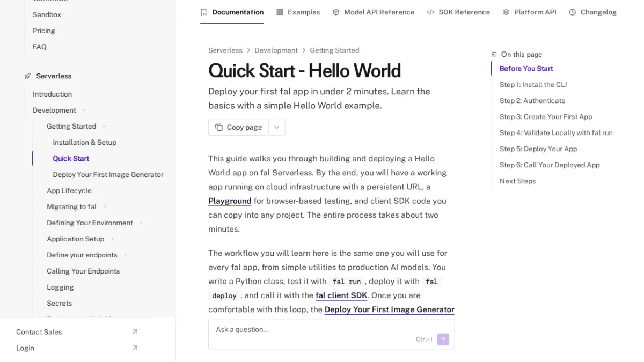Switch to the Examples tab

coord(298,12)
